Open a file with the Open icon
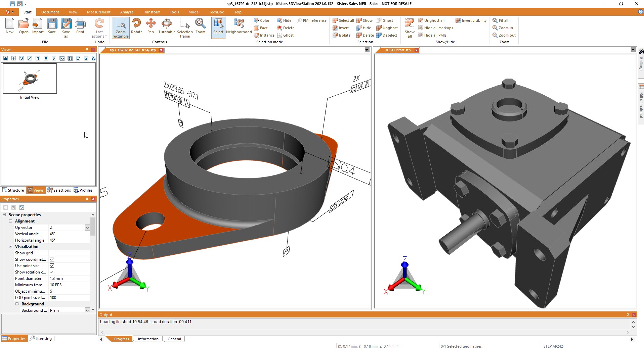This screenshot has height=348, width=644. pos(24,26)
